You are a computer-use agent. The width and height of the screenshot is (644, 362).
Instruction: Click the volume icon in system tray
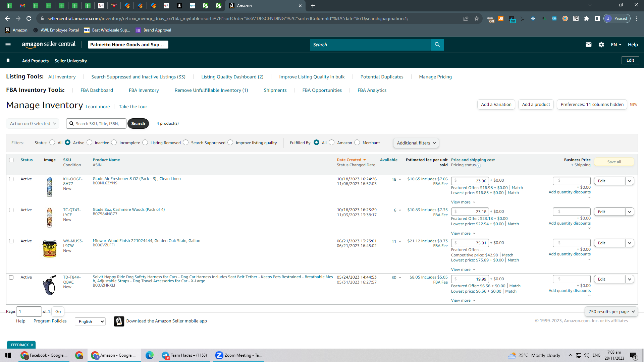(587, 355)
